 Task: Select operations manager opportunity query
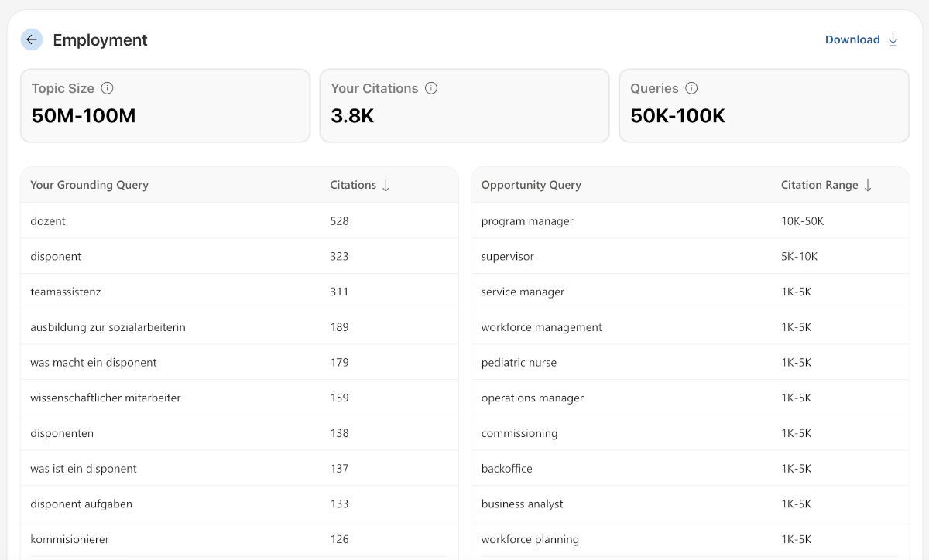click(x=691, y=398)
